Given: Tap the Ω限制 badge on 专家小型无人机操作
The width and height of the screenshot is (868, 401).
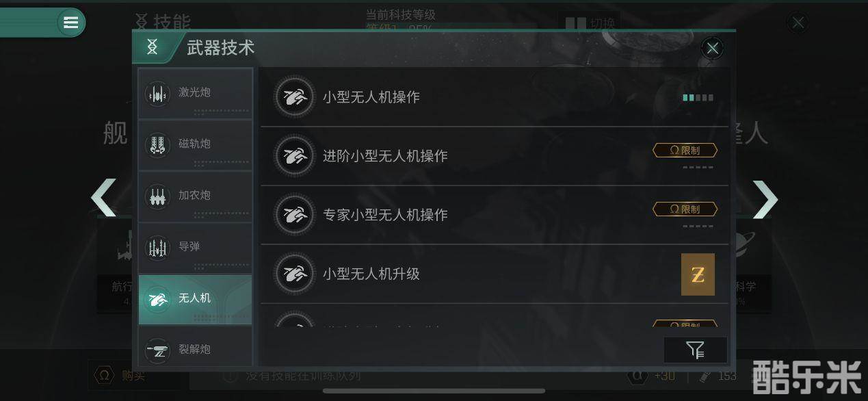Looking at the screenshot, I should pos(685,209).
